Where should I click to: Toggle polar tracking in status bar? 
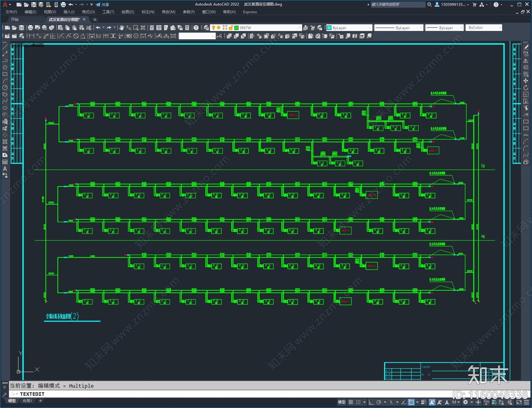coord(379,402)
